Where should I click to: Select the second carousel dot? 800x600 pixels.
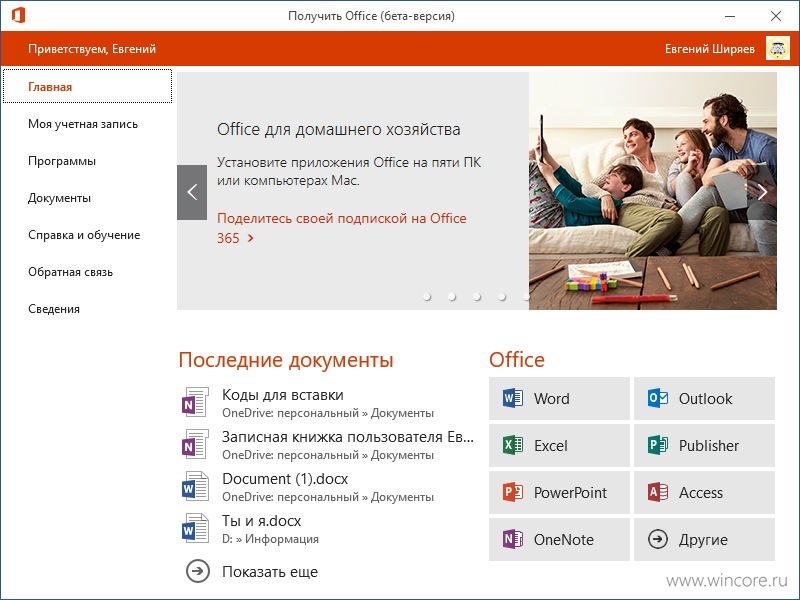click(x=452, y=297)
